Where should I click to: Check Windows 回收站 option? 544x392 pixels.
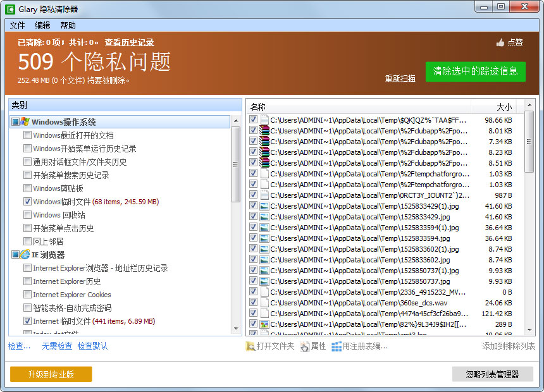coord(27,214)
